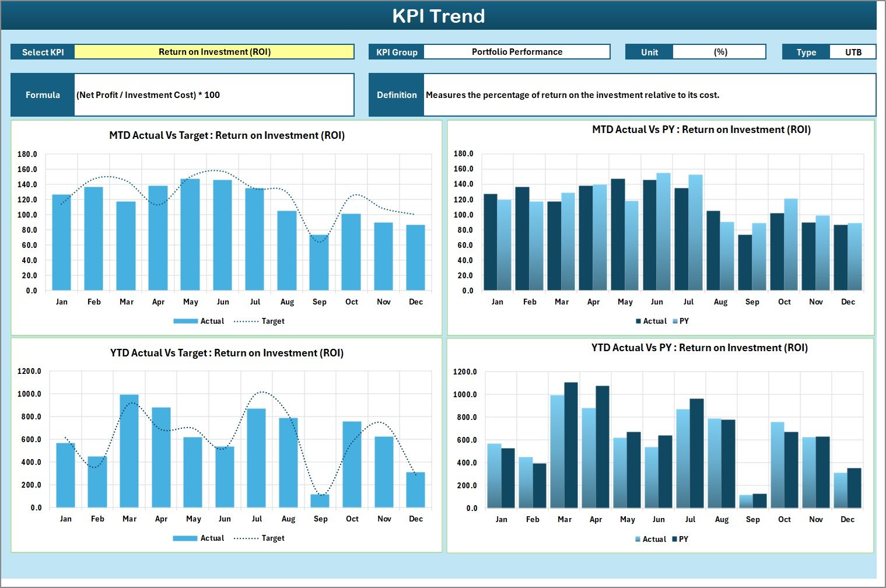This screenshot has width=886, height=588.
Task: Click Target dotted legend in MTD Target chart
Action: coord(246,321)
